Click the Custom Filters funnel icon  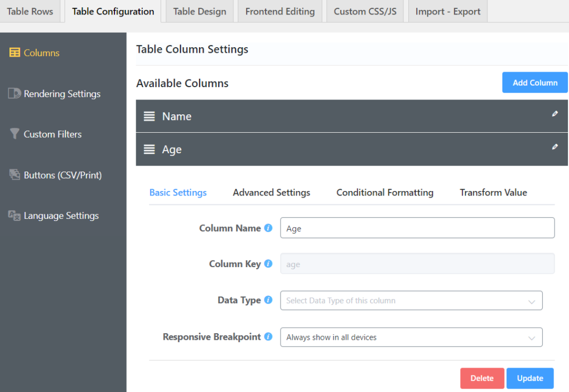click(x=15, y=134)
